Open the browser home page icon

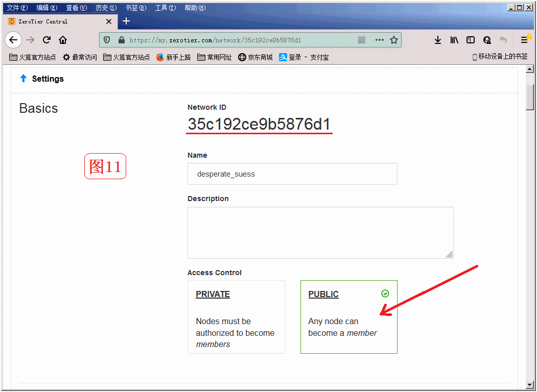click(63, 40)
